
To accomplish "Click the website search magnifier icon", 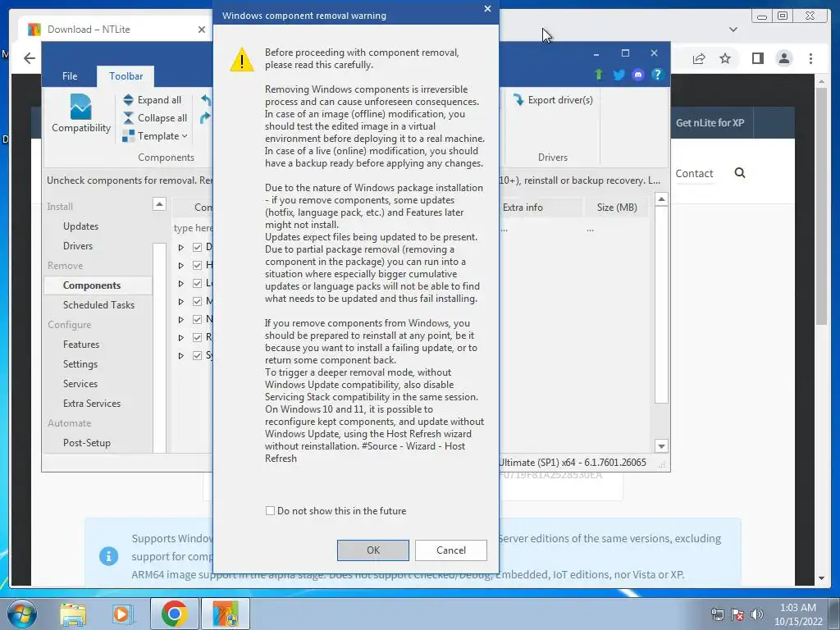I will pyautogui.click(x=740, y=172).
